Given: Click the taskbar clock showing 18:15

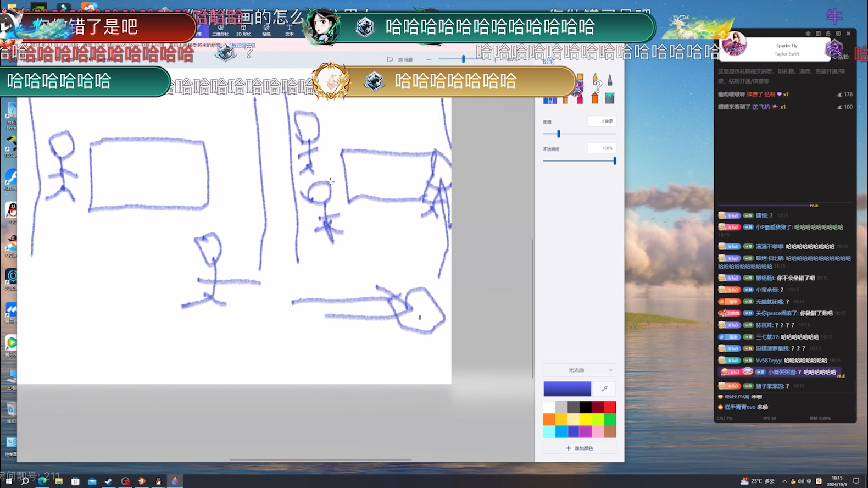Looking at the screenshot, I should click(x=837, y=481).
